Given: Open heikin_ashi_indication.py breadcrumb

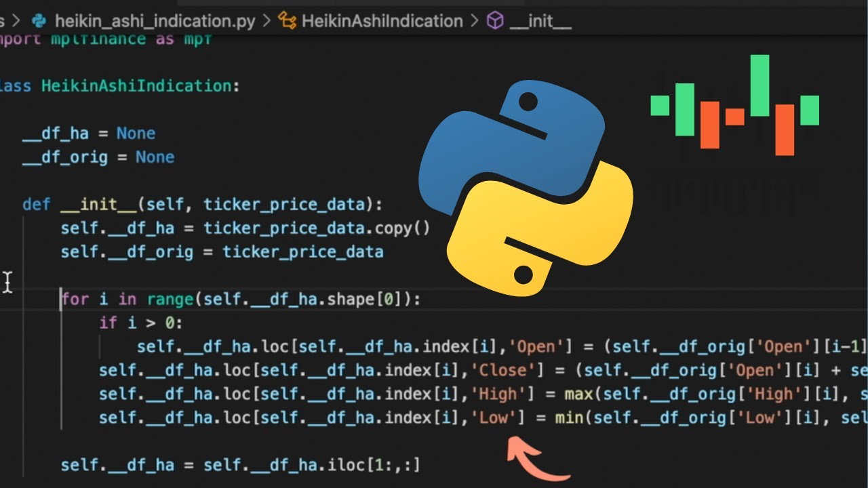Looking at the screenshot, I should coord(155,21).
